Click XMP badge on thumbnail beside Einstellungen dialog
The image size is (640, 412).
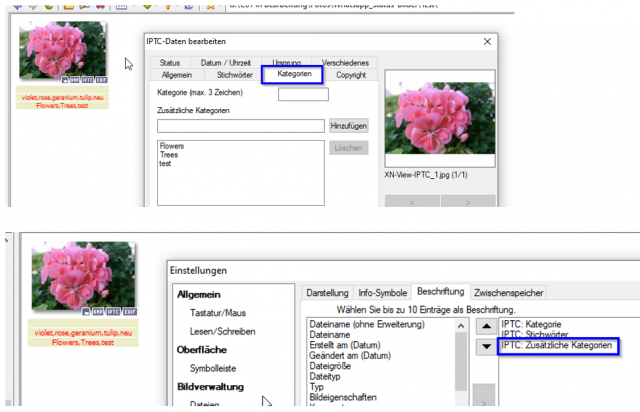[98, 312]
